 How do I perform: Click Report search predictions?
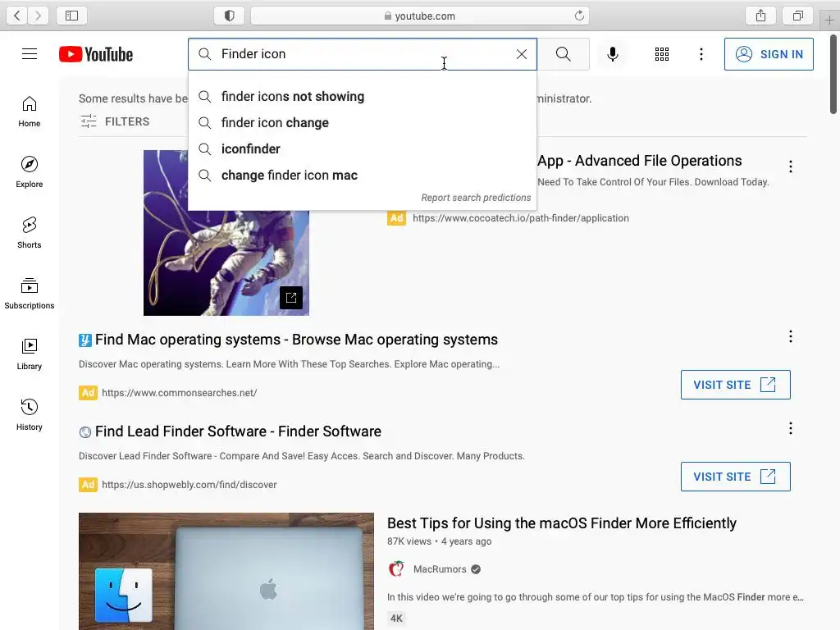[x=476, y=198]
